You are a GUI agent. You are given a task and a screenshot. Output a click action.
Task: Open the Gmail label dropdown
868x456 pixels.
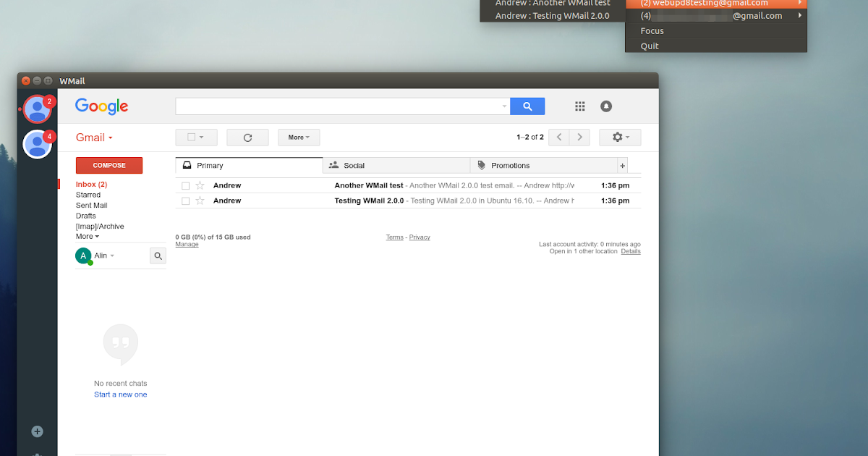94,137
